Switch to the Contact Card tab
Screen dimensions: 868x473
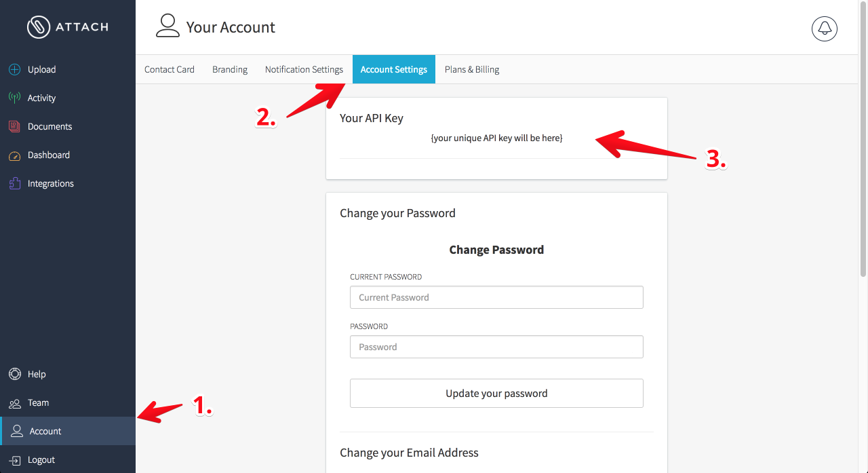point(169,69)
